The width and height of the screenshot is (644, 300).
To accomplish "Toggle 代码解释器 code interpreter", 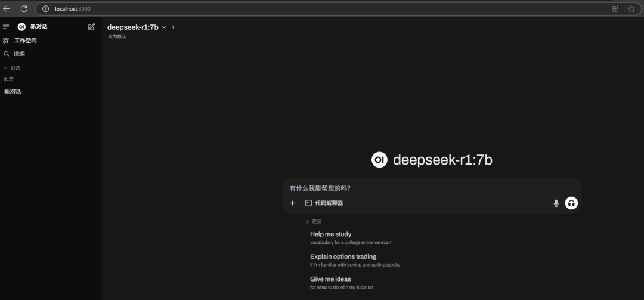I will (x=324, y=203).
